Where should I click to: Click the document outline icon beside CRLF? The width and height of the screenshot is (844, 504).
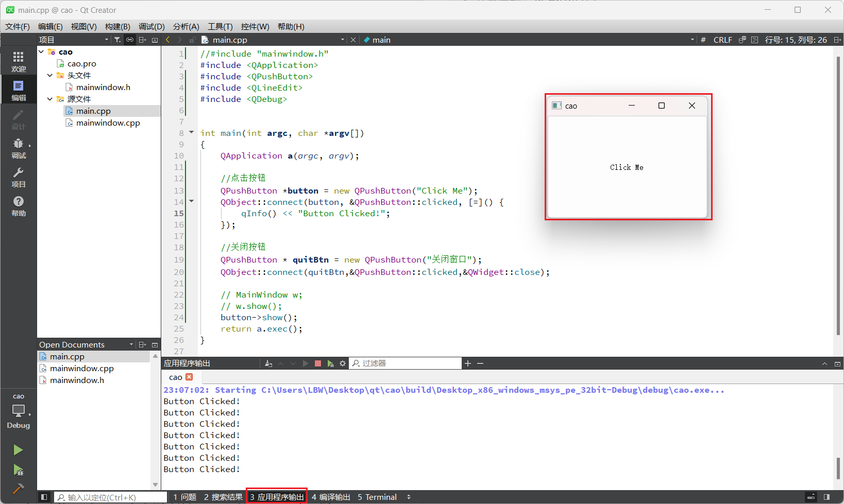(755, 40)
